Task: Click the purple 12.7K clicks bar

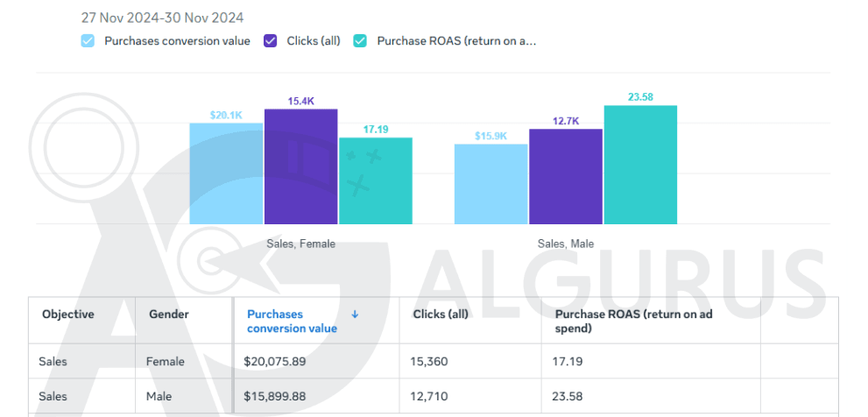Action: pyautogui.click(x=565, y=176)
